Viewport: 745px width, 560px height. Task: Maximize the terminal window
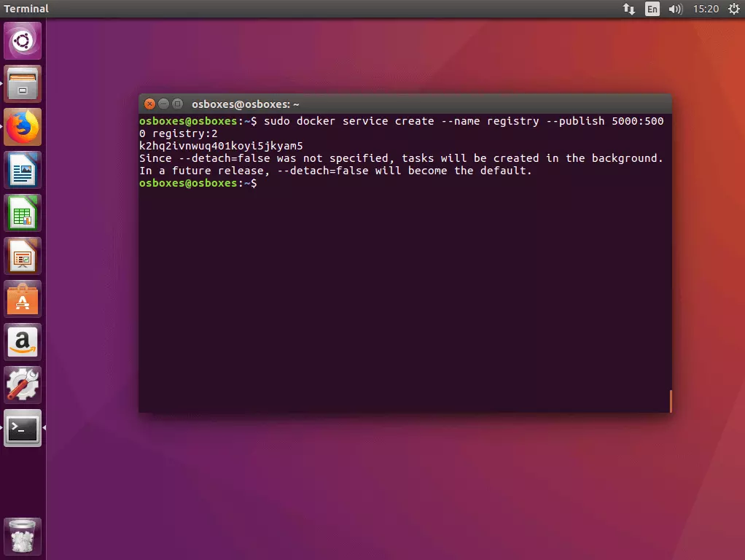click(x=177, y=104)
